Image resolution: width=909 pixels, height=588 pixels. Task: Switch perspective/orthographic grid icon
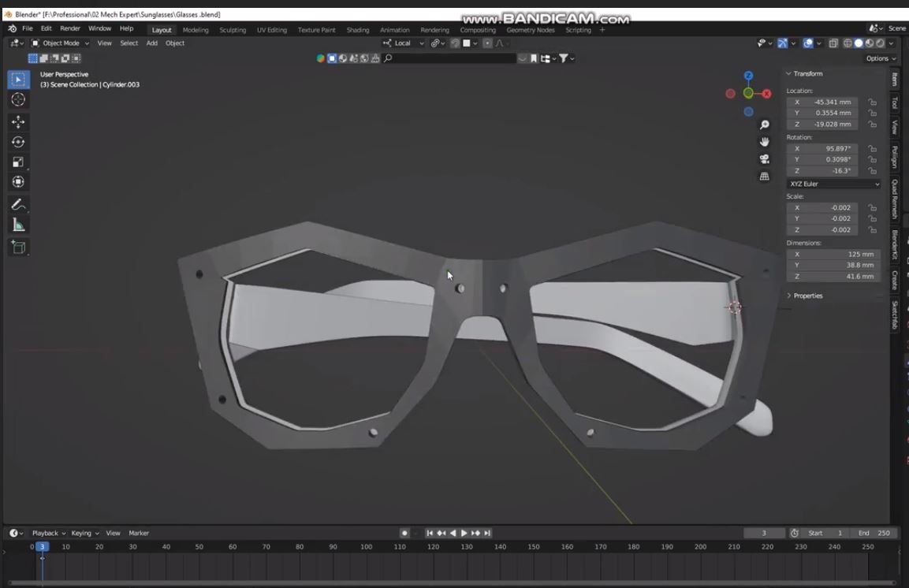[x=765, y=177]
